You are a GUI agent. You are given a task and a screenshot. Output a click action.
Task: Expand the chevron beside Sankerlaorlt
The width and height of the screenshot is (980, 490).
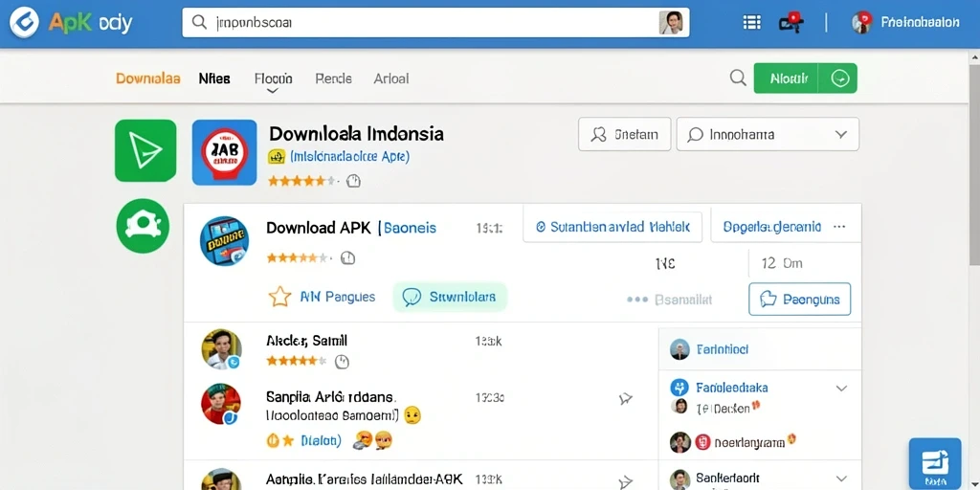tap(841, 480)
